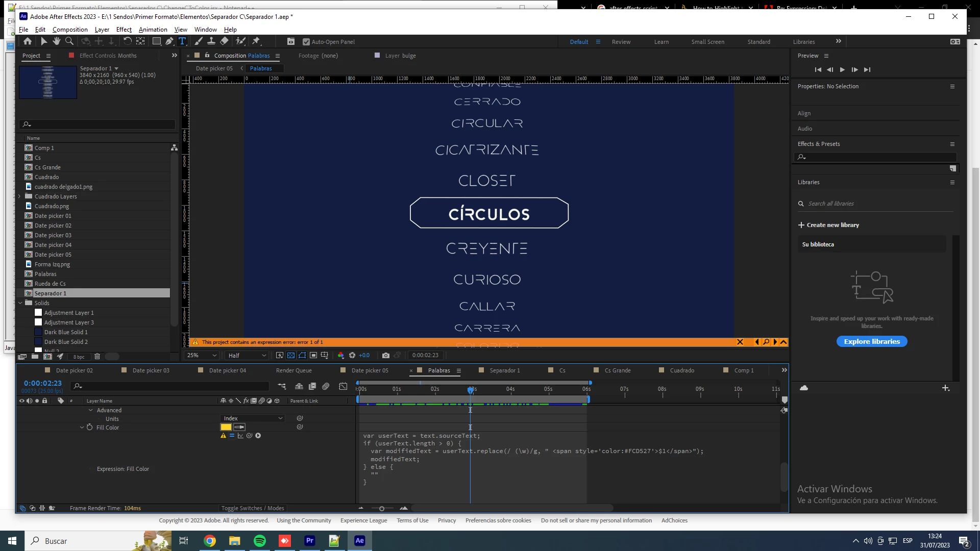Take a snapshot with the camera icon
980x551 pixels.
(x=386, y=356)
